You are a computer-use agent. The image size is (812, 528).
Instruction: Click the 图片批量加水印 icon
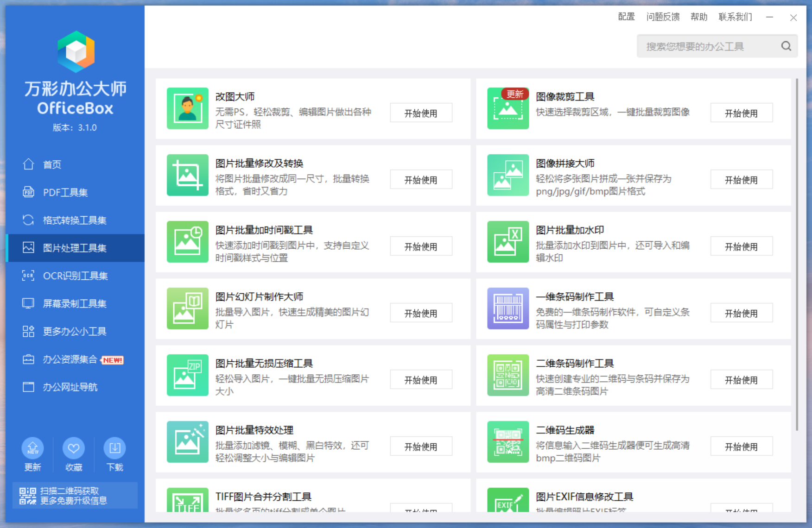point(508,242)
